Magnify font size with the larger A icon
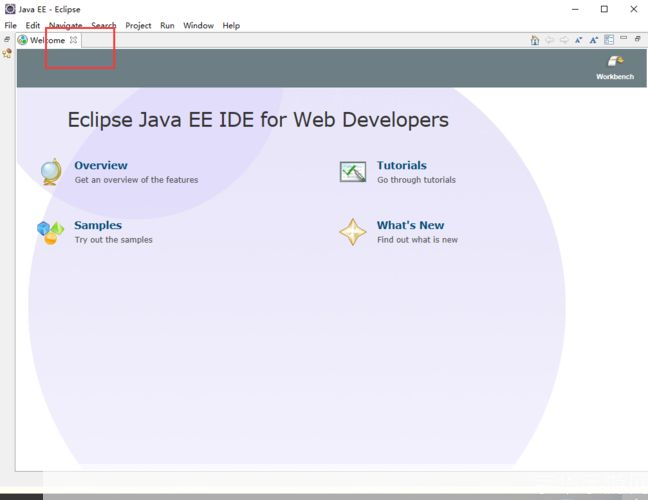648x500 pixels. point(594,40)
